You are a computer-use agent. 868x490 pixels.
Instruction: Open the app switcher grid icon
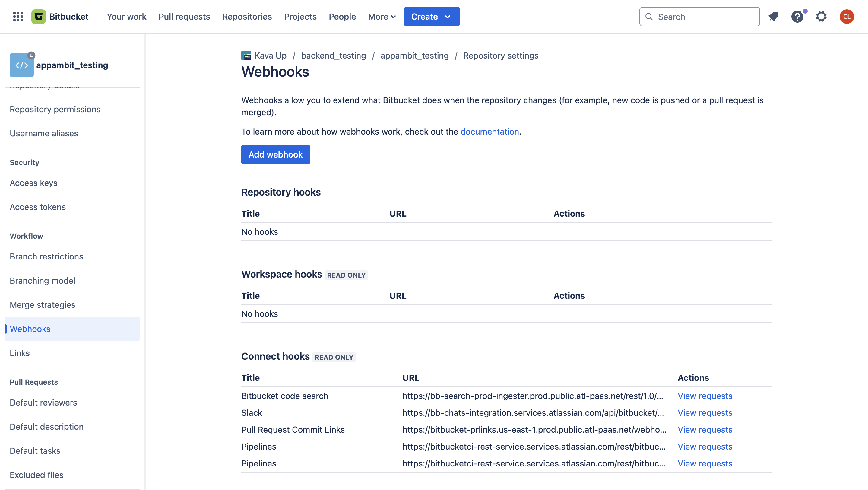pyautogui.click(x=18, y=17)
